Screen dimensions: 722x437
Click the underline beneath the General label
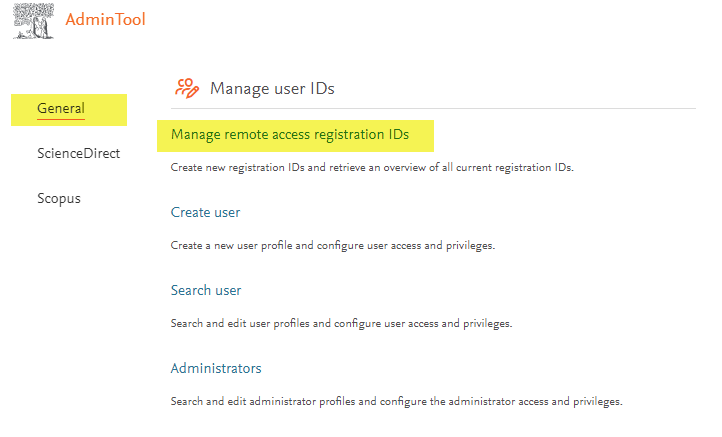(x=60, y=119)
